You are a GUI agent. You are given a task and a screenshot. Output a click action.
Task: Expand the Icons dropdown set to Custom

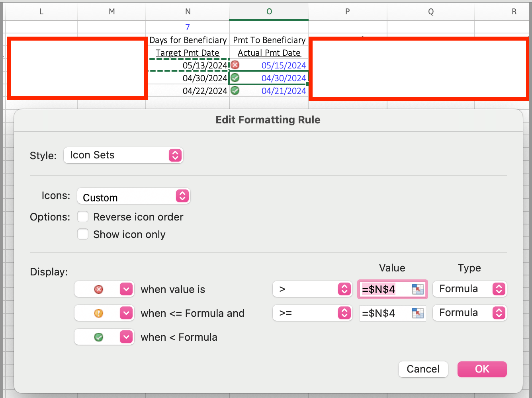pyautogui.click(x=134, y=196)
